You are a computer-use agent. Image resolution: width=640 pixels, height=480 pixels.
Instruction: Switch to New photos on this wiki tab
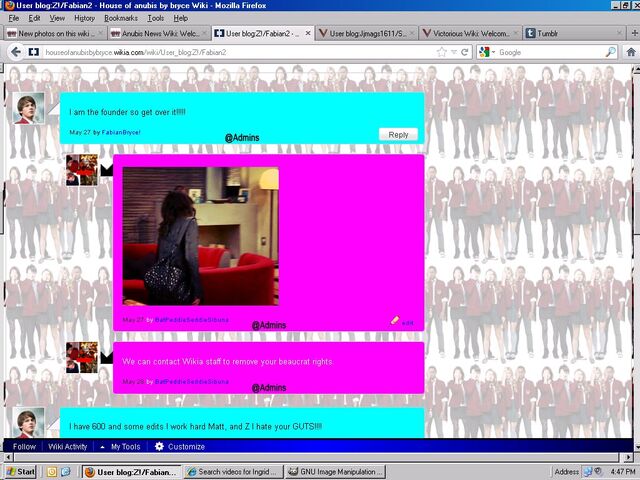[55, 33]
